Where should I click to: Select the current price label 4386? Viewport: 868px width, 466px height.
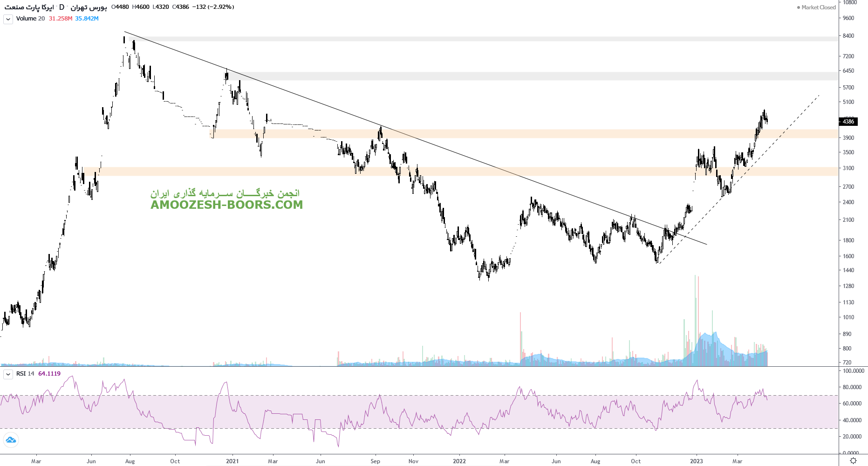coord(848,122)
